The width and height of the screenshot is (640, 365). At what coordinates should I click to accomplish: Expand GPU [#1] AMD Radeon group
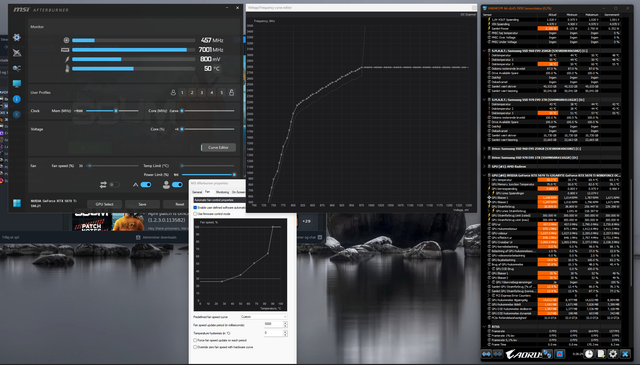point(485,167)
